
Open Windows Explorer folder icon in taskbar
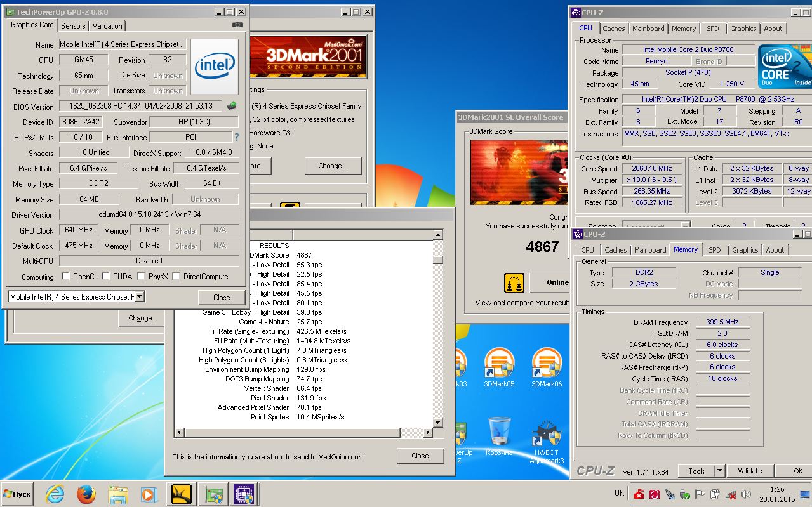(x=118, y=494)
